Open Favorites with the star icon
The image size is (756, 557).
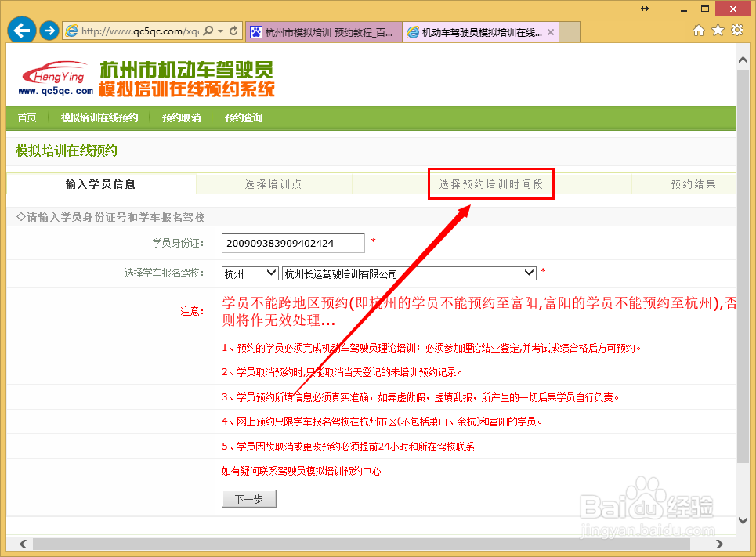pos(718,31)
